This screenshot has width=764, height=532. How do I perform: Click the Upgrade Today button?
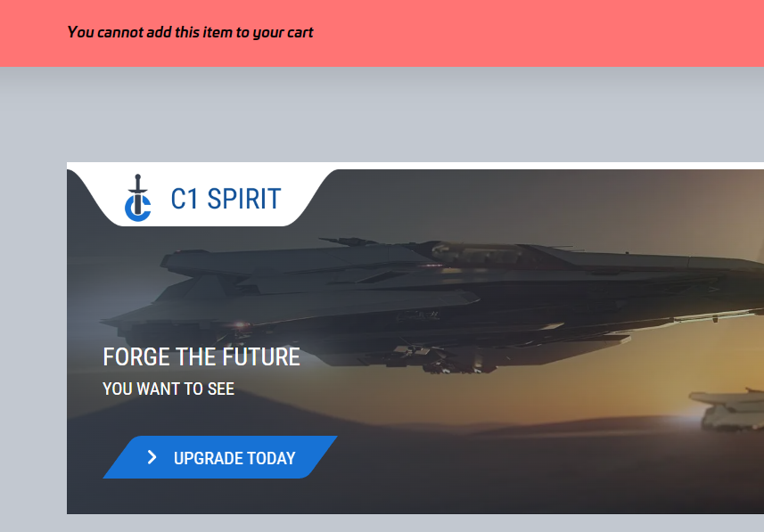219,457
